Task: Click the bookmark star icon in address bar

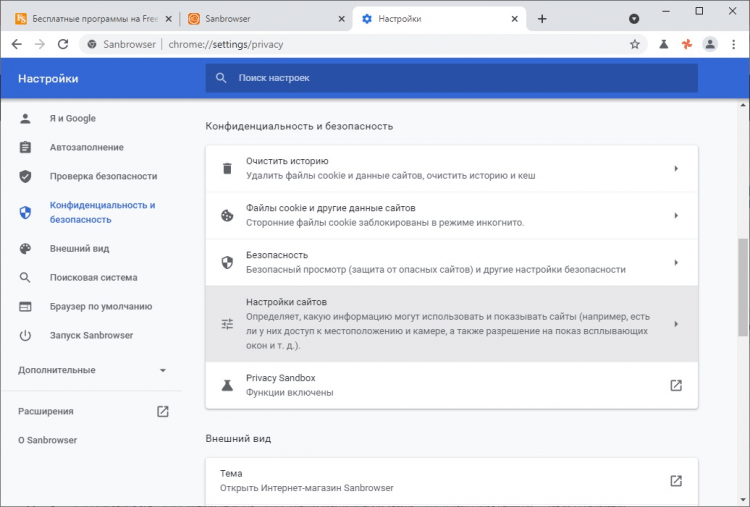Action: [634, 44]
